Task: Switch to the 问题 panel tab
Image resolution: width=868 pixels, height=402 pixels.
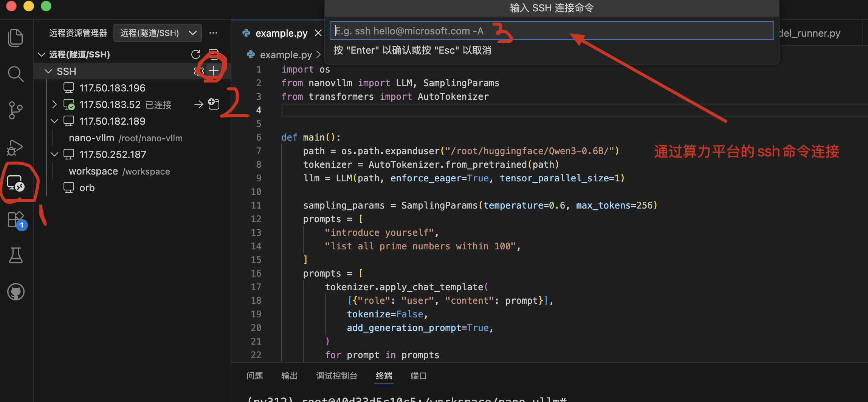Action: point(254,376)
